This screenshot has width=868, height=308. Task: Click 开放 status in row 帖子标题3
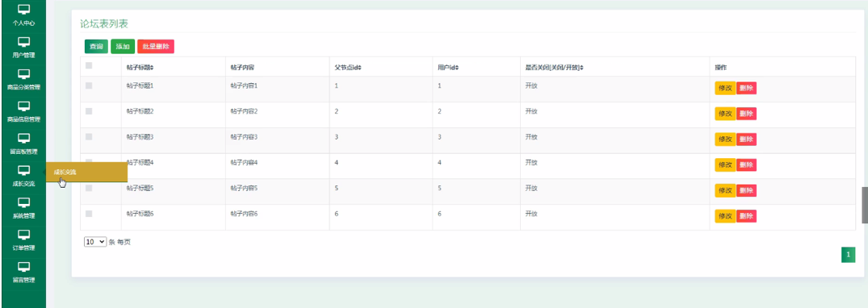coord(531,136)
